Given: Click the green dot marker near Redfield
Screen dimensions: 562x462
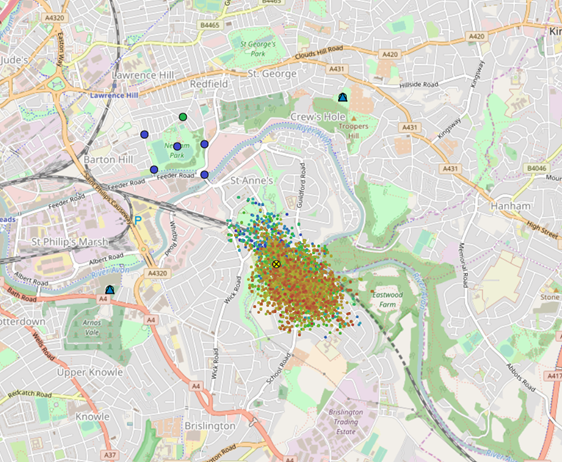Looking at the screenshot, I should pyautogui.click(x=183, y=117).
